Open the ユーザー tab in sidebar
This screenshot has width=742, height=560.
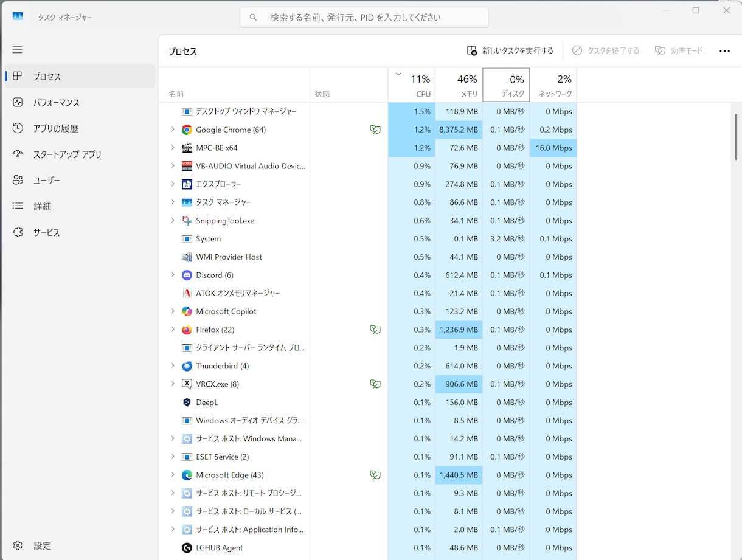click(80, 181)
